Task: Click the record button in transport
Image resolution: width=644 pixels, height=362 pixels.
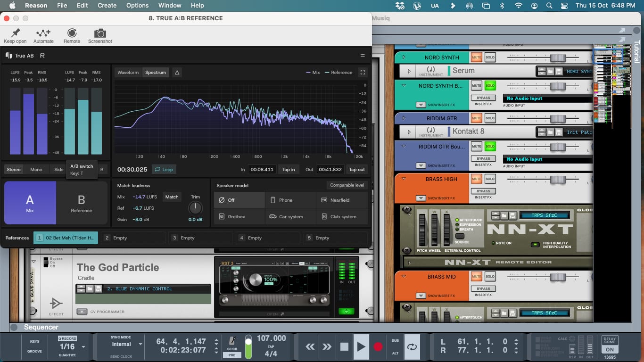Action: pyautogui.click(x=378, y=347)
